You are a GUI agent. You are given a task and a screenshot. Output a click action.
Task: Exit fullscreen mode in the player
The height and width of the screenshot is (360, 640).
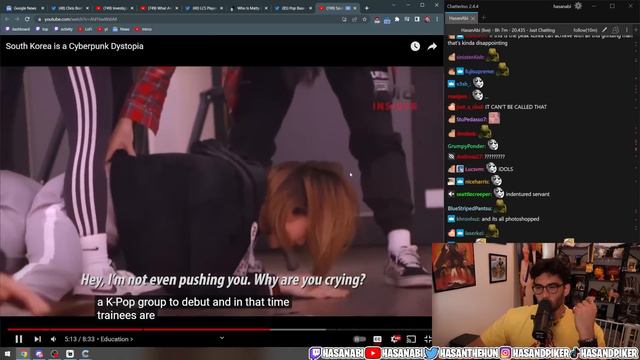427,339
